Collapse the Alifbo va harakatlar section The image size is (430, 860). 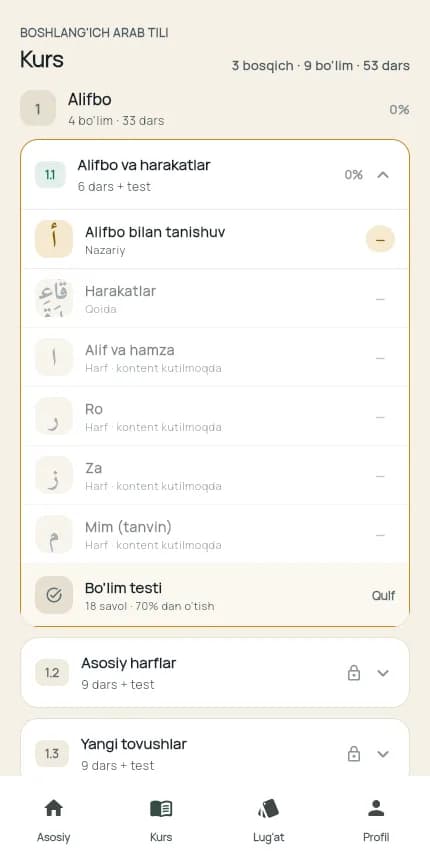[x=383, y=175]
